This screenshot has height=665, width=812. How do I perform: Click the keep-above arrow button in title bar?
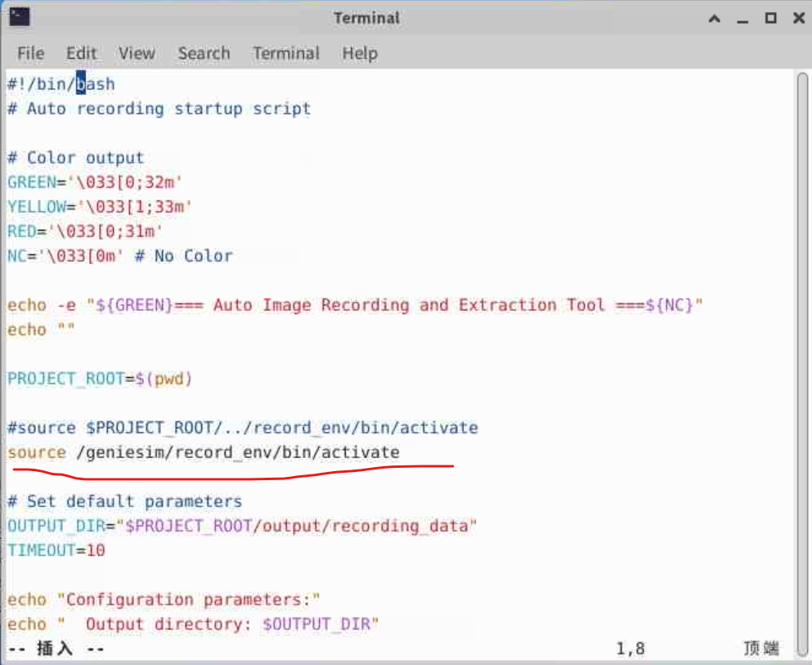(x=714, y=19)
